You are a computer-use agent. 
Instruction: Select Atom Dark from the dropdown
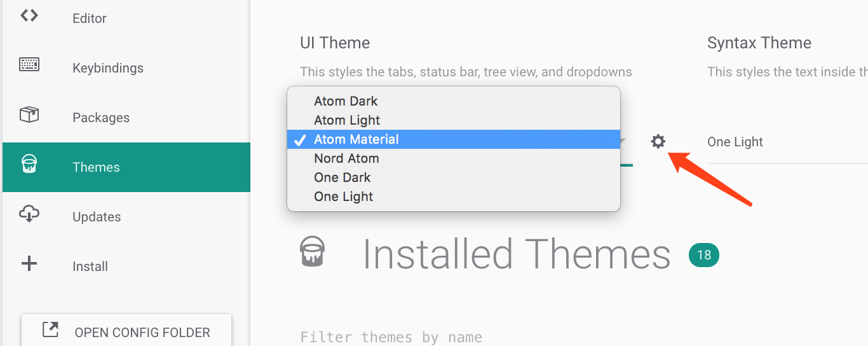point(346,101)
